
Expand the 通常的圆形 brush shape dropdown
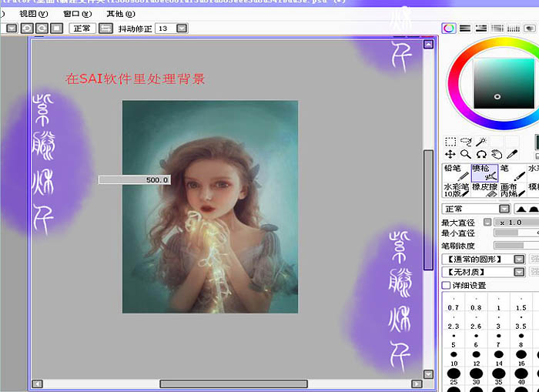click(519, 259)
